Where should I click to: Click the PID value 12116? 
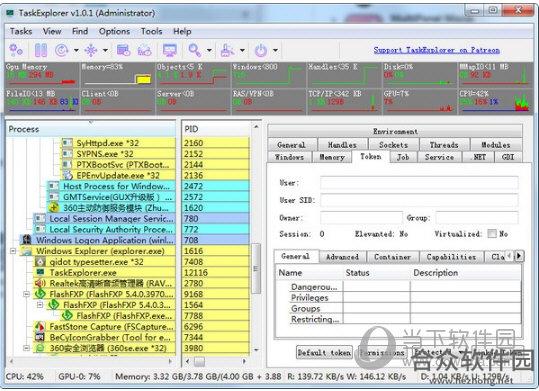(196, 272)
